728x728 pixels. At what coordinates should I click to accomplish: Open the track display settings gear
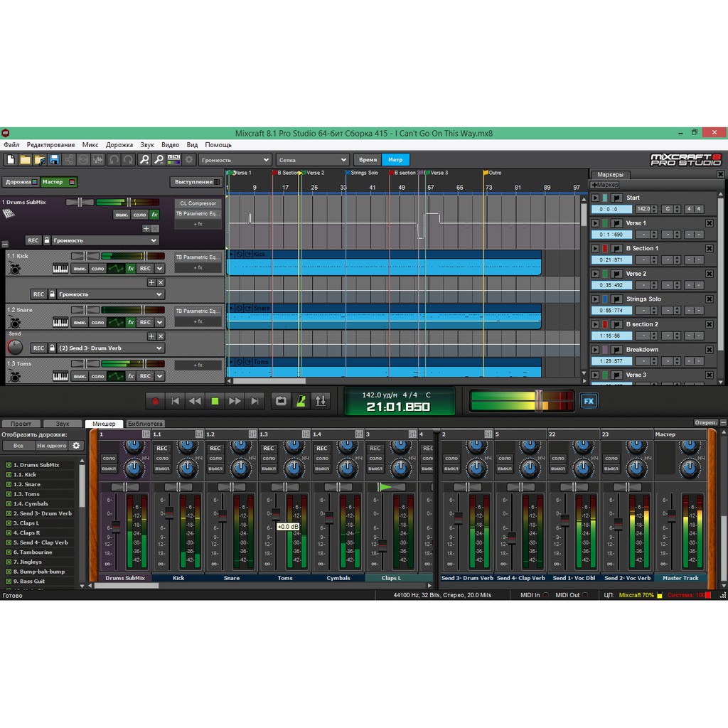click(76, 446)
